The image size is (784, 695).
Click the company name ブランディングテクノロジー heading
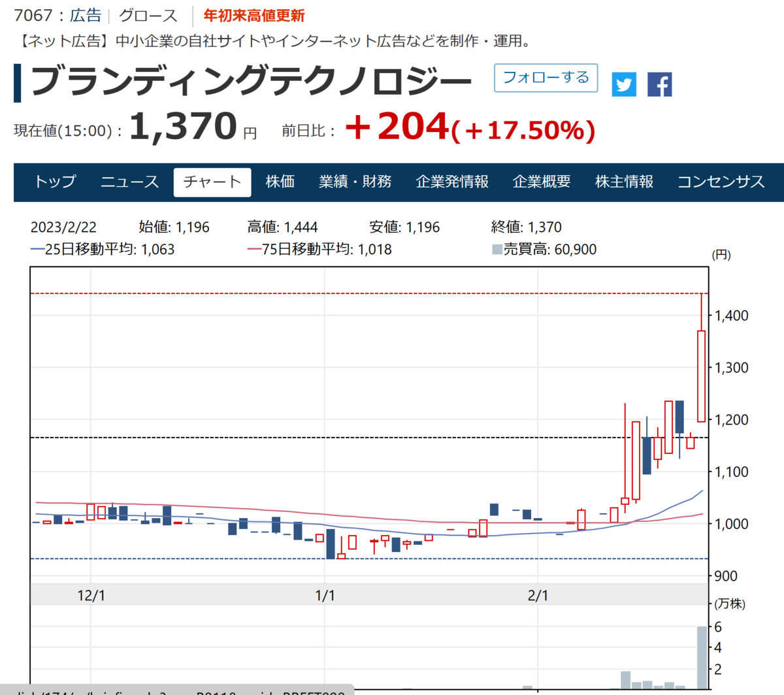coord(251,82)
